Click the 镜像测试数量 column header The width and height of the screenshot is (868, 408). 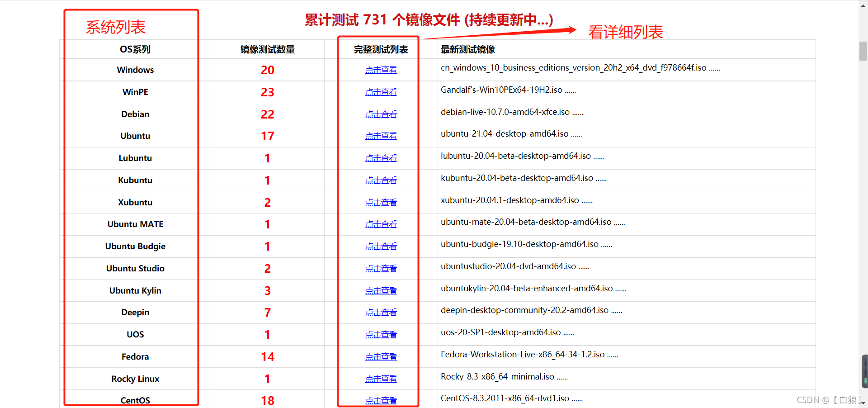(267, 49)
